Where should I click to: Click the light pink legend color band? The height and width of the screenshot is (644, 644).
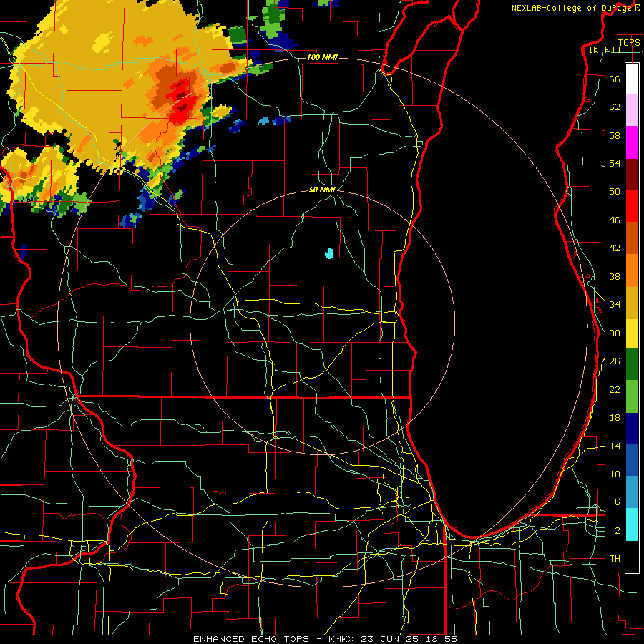point(632,110)
